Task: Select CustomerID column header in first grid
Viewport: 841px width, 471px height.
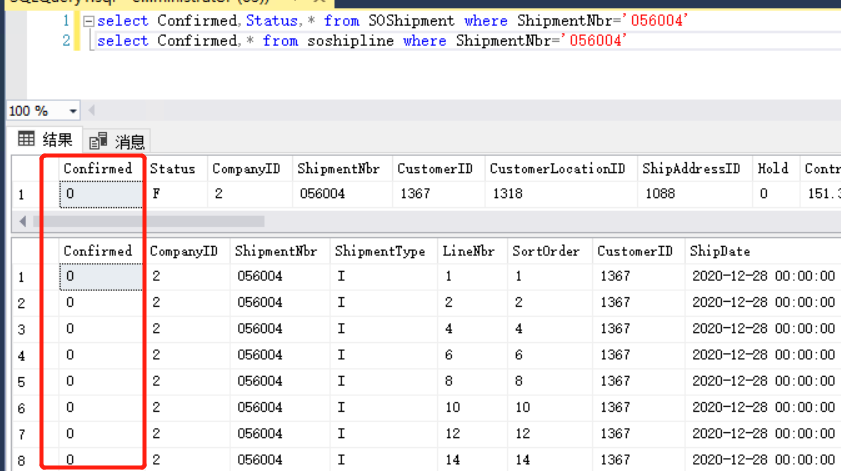Action: [x=438, y=168]
